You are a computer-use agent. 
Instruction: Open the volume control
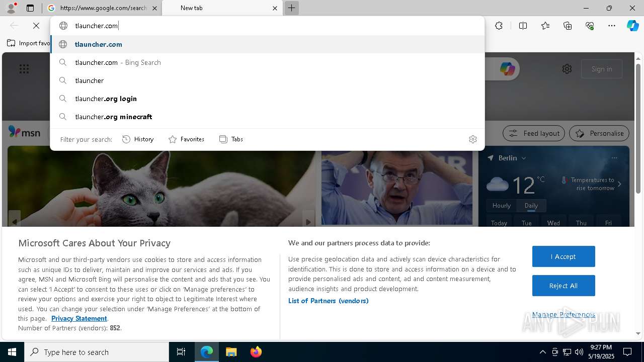click(x=579, y=352)
